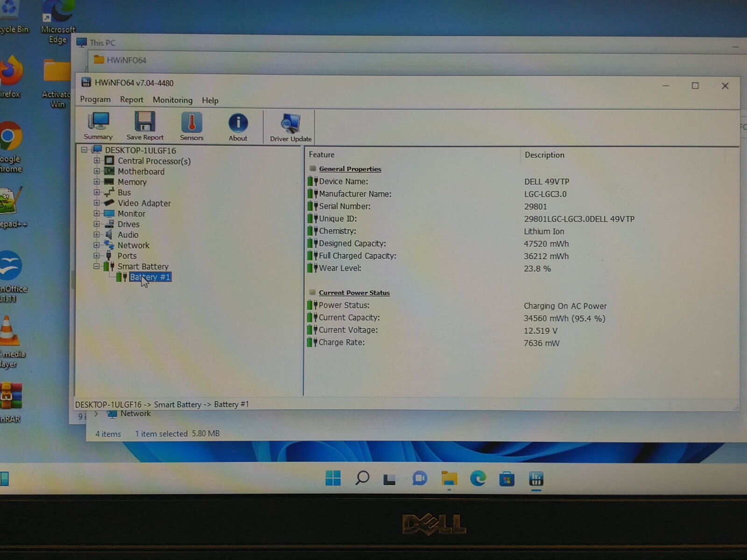Open the Microsoft Edge desktop shortcut
This screenshot has width=747, height=560.
pyautogui.click(x=58, y=22)
